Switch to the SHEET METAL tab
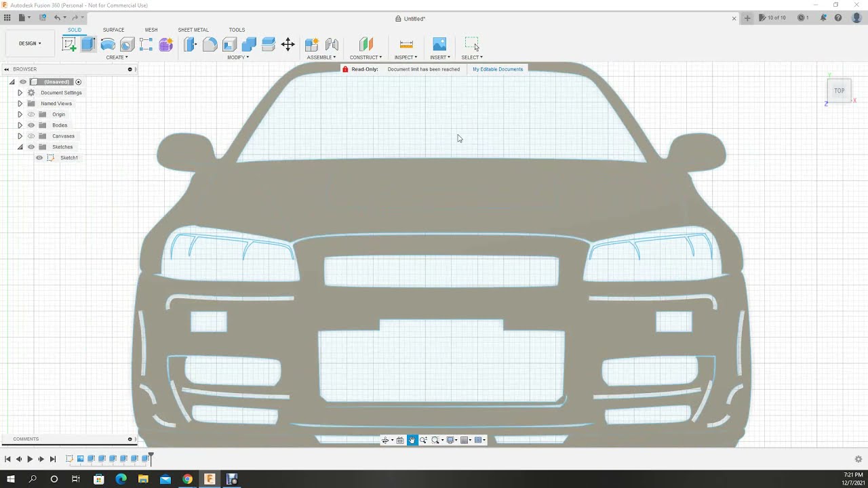Image resolution: width=868 pixels, height=488 pixels. pyautogui.click(x=193, y=30)
